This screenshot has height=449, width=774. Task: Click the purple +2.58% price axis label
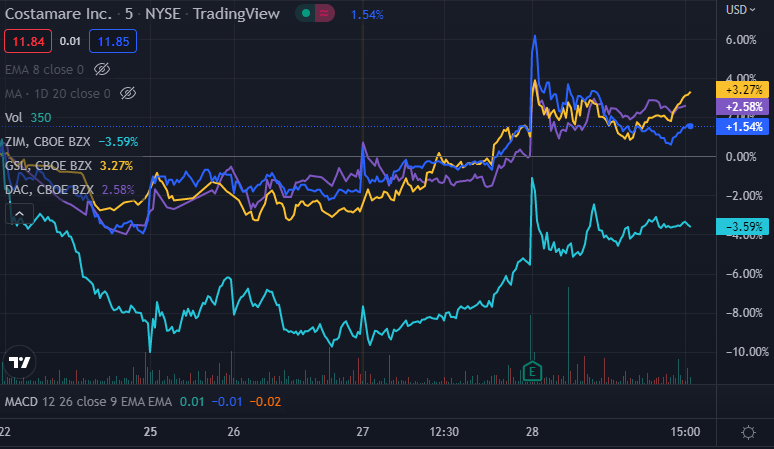pos(742,107)
